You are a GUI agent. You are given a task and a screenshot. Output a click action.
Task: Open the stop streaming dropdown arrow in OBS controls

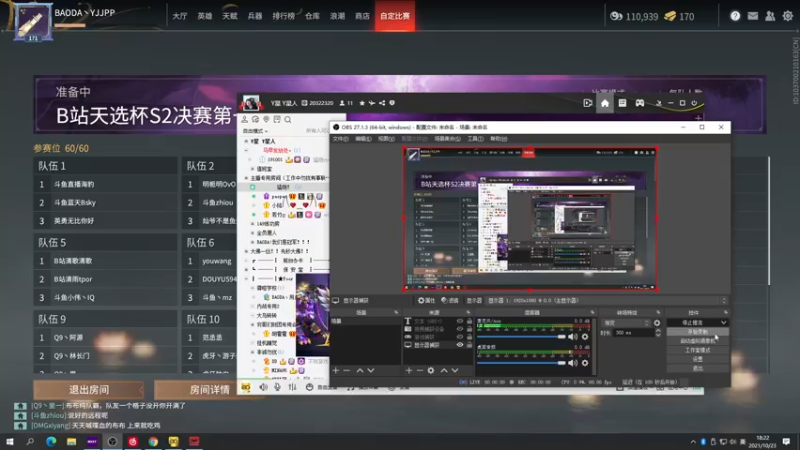coord(723,322)
